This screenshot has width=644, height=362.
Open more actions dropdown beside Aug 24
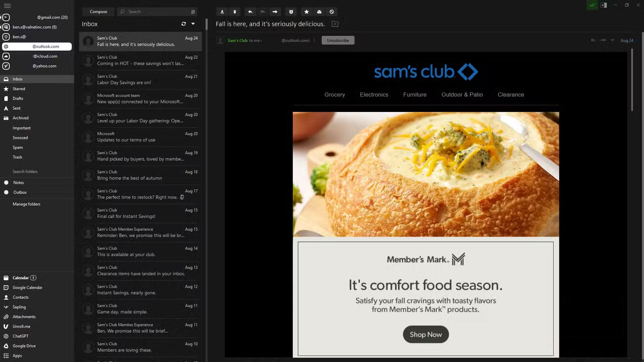pos(612,40)
